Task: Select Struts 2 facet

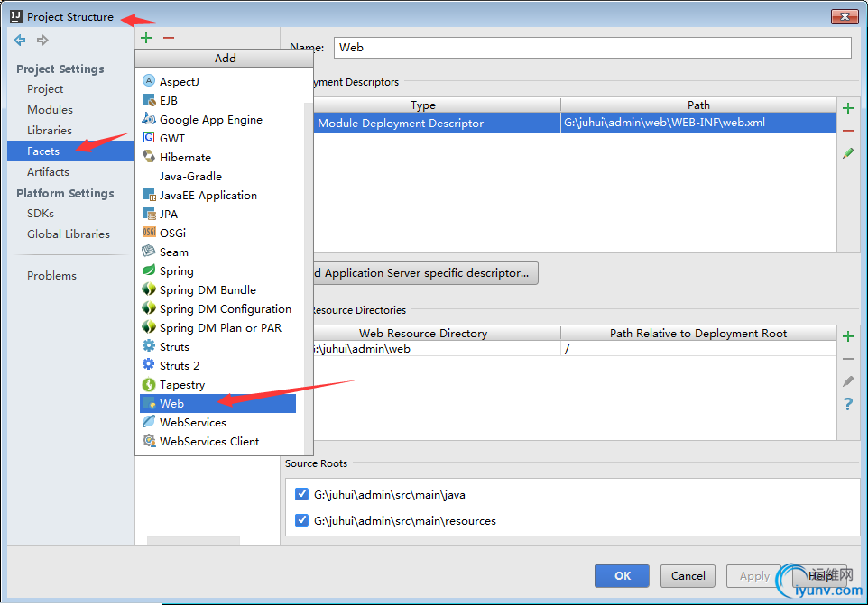Action: tap(217, 365)
